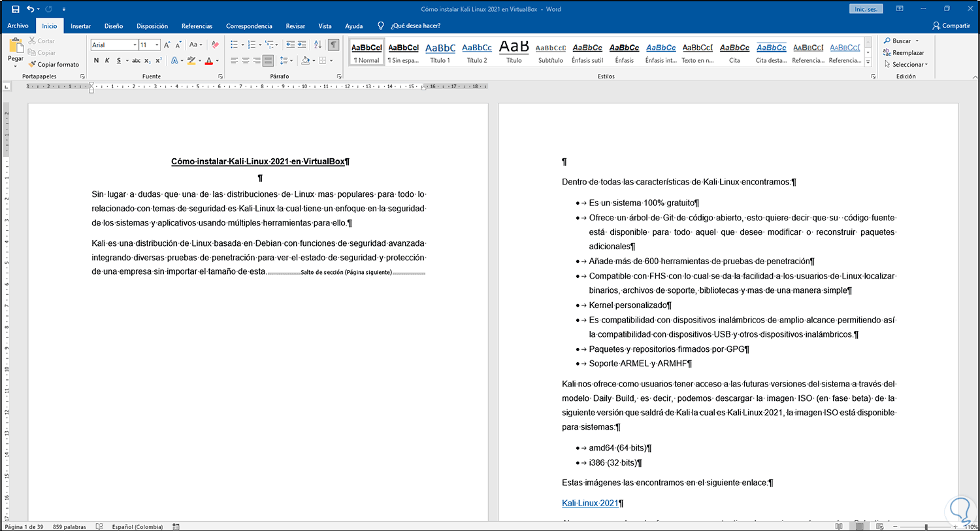Open the line spacing dropdown

[x=287, y=61]
